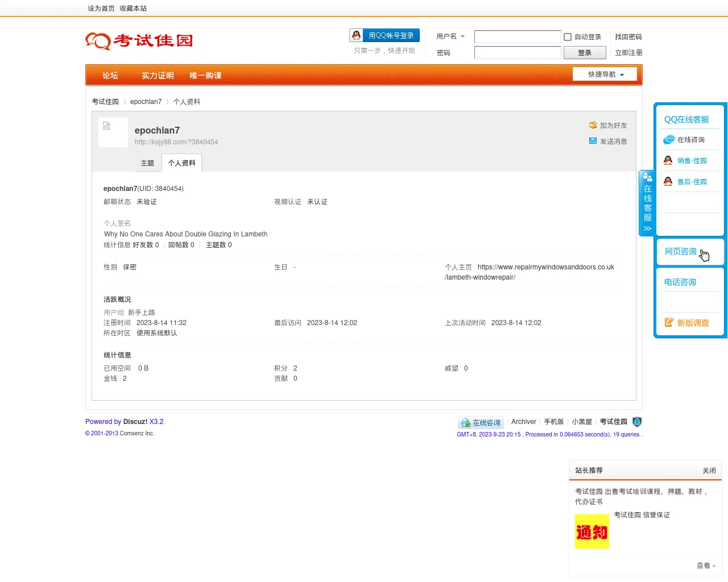Click the 新版调查 pencil icon
This screenshot has width=728, height=582.
[669, 322]
